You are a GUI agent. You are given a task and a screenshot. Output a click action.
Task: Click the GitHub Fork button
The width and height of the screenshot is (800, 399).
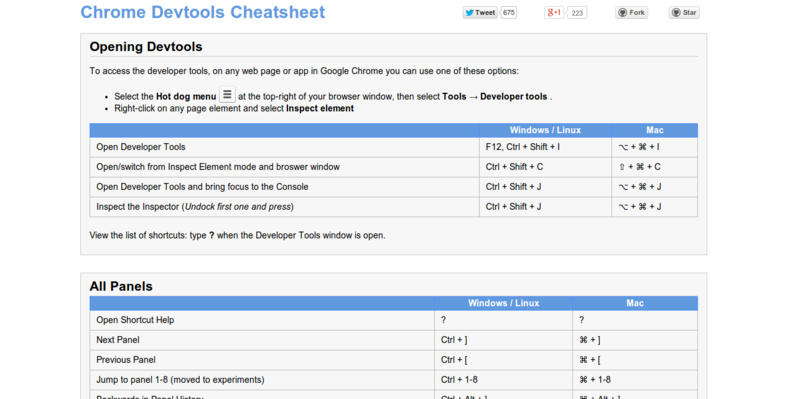[x=632, y=13]
